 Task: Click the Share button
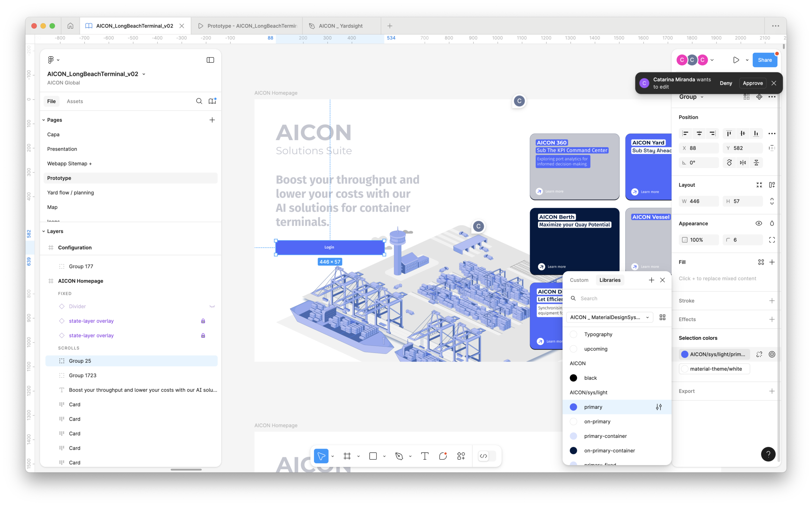click(765, 60)
